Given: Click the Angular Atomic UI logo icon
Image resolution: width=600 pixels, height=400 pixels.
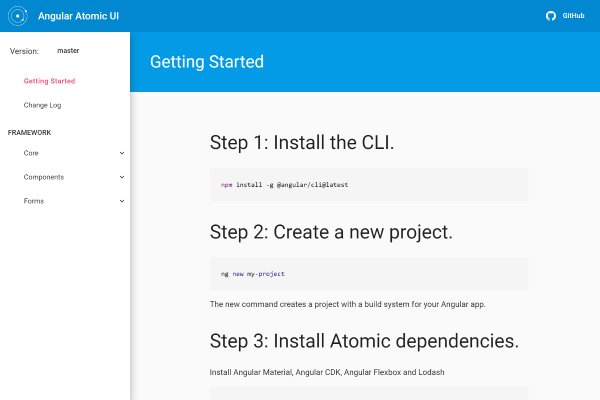Looking at the screenshot, I should coord(16,16).
